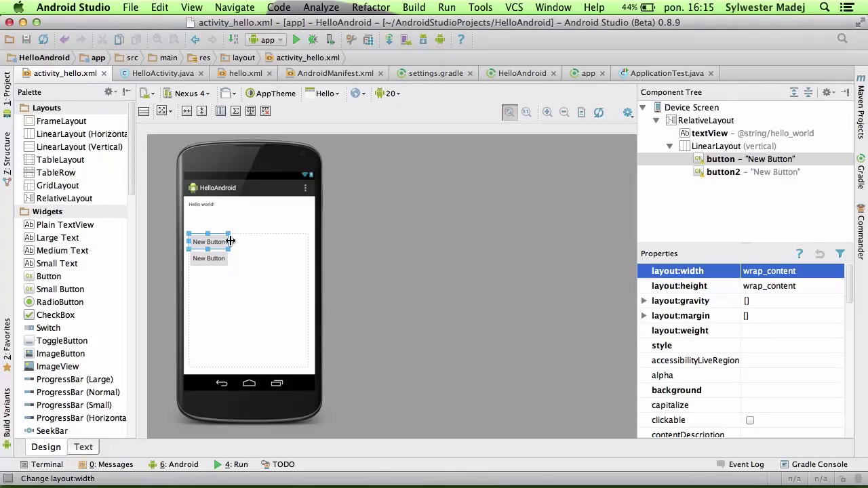Toggle the clickable property checkbox
Image resolution: width=868 pixels, height=488 pixels.
click(749, 420)
